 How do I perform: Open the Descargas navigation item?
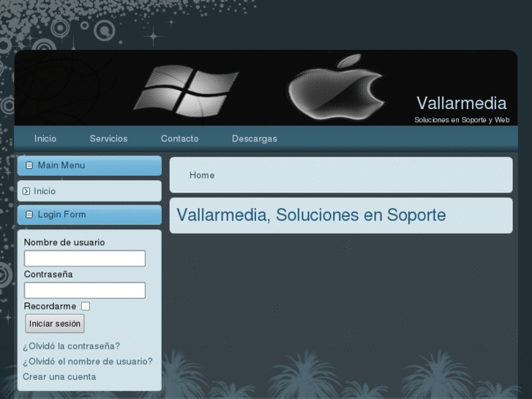(x=255, y=138)
